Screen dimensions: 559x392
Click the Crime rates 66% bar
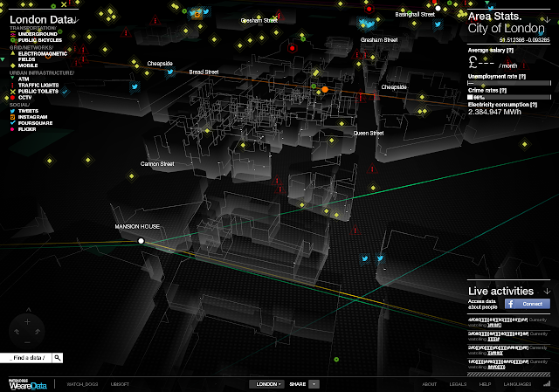(509, 97)
